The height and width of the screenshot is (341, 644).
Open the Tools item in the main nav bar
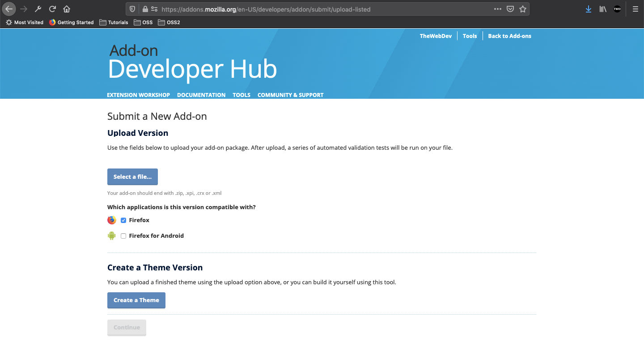241,95
